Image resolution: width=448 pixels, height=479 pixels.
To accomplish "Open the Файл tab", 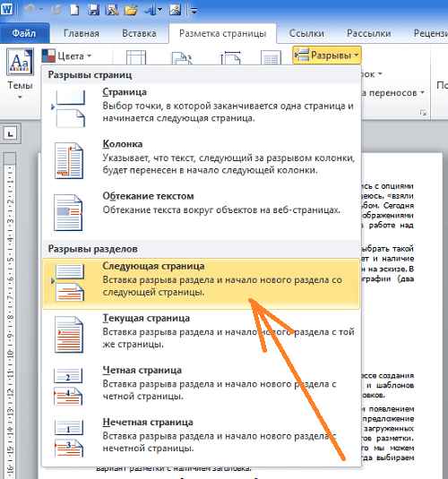I will pos(24,33).
